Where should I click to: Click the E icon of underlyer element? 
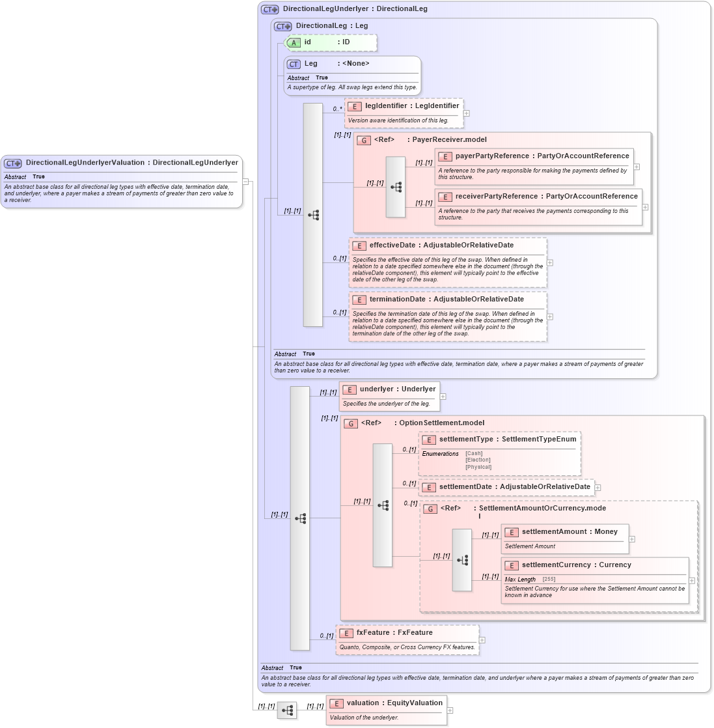(350, 389)
